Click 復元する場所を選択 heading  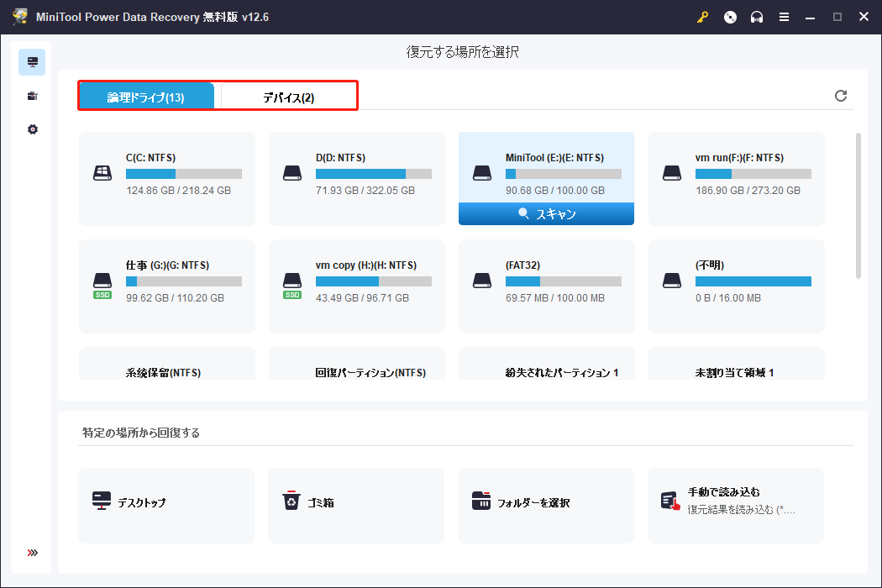462,52
